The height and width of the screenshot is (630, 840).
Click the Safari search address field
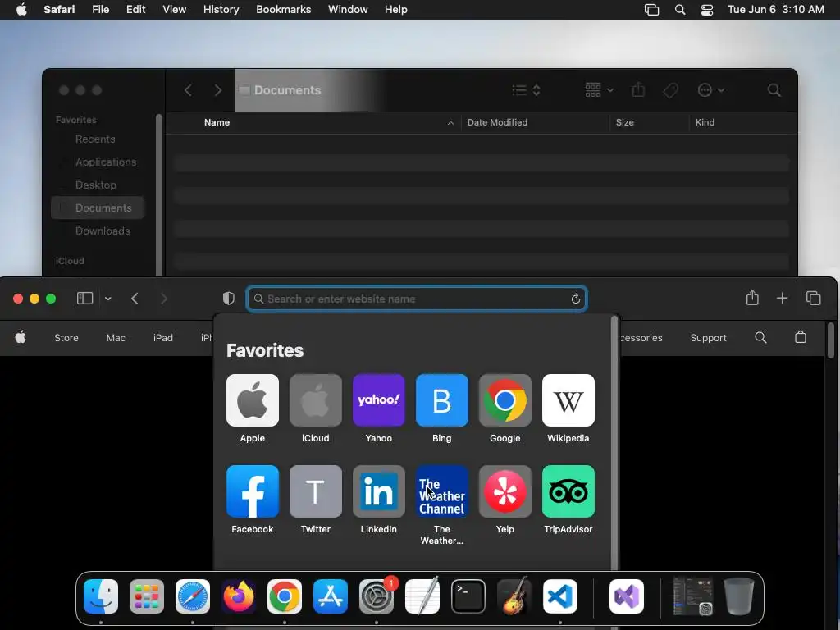pos(417,299)
